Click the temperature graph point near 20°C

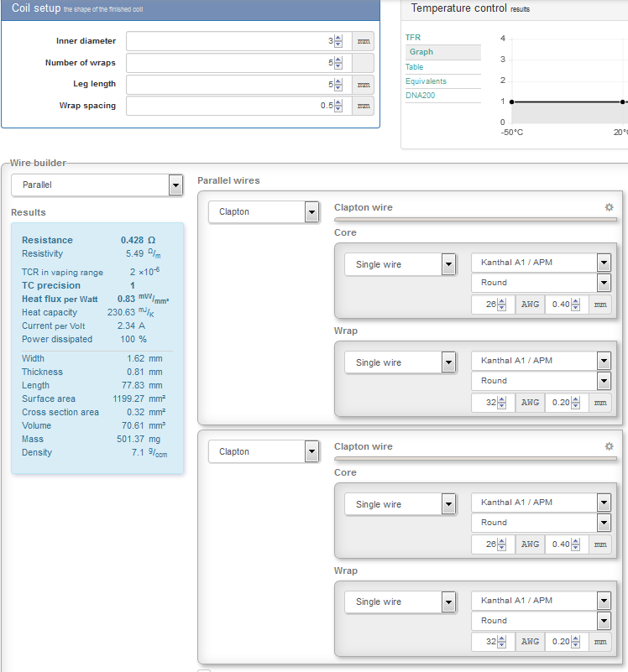622,102
